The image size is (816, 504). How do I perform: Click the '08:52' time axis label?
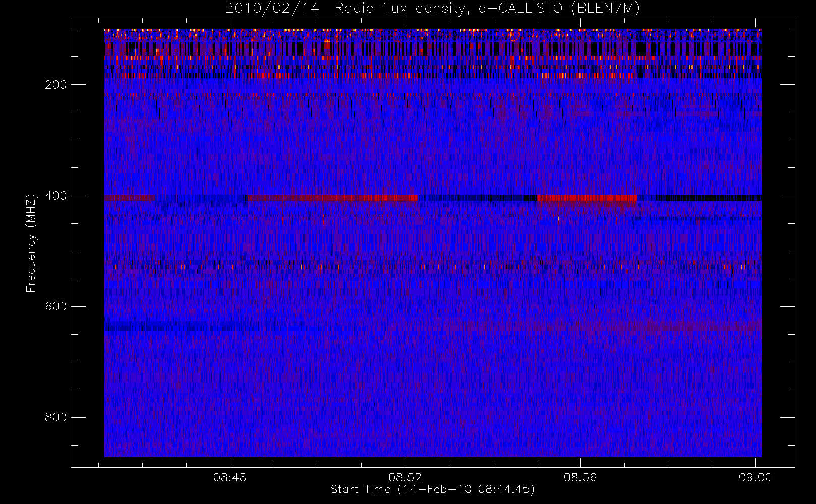(405, 477)
